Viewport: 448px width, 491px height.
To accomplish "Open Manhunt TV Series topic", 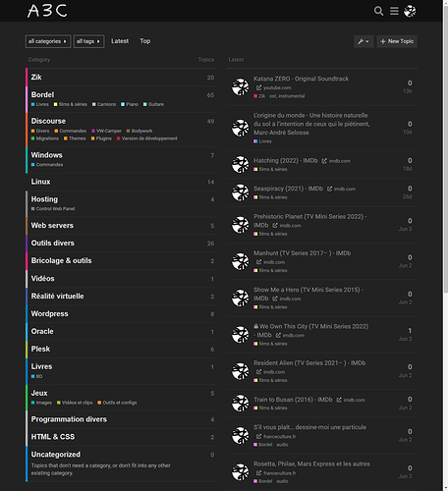I will 302,253.
